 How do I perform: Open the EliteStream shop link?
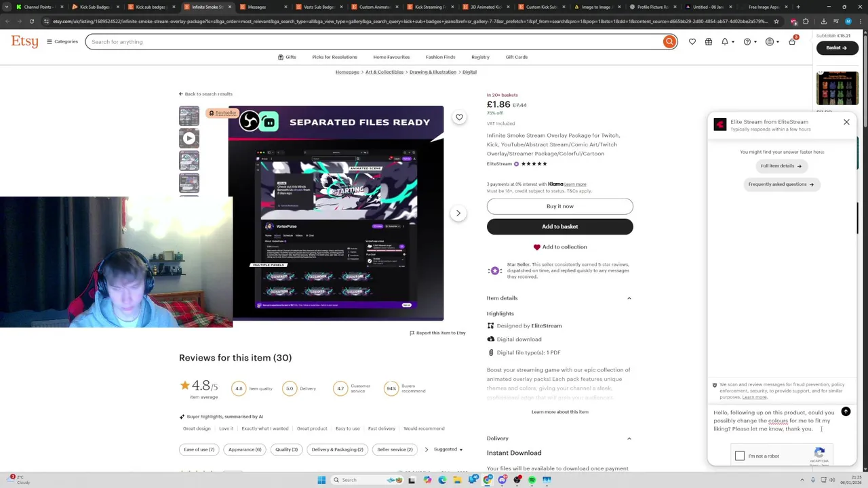pos(499,164)
